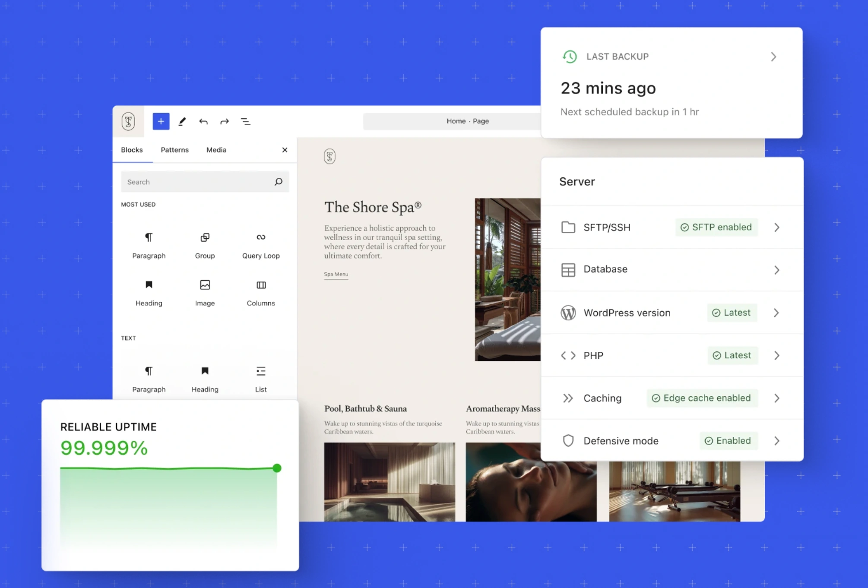Open Last Backup details via chevron
This screenshot has height=588, width=868.
(773, 57)
